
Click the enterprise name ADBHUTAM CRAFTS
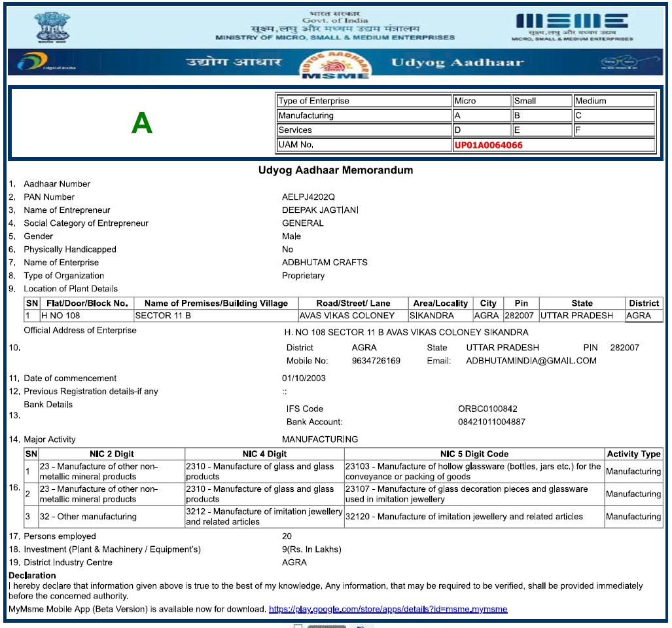325,263
